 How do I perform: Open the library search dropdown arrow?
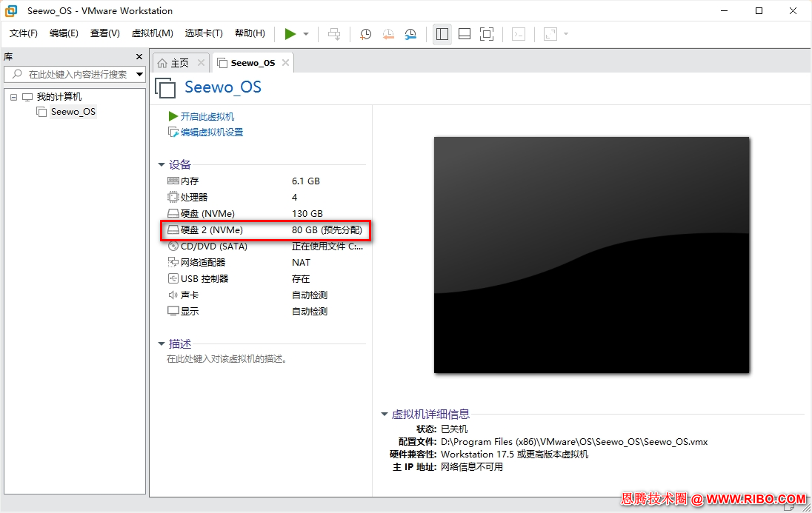tap(139, 75)
